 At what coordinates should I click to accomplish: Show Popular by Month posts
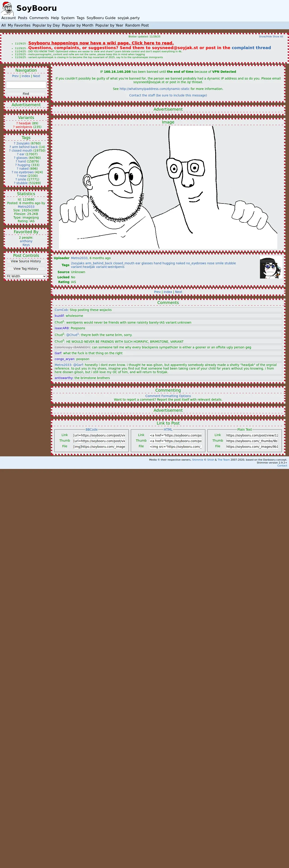click(78, 25)
